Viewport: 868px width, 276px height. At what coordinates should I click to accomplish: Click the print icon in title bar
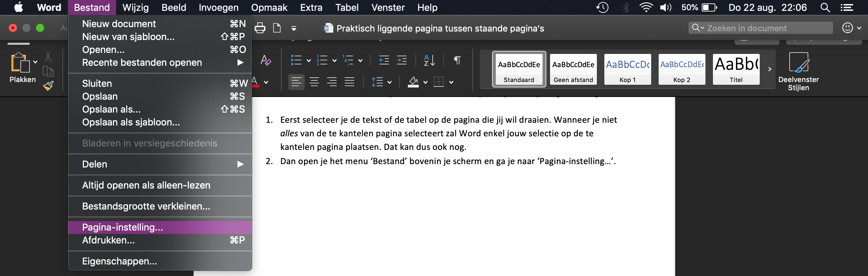pos(260,28)
